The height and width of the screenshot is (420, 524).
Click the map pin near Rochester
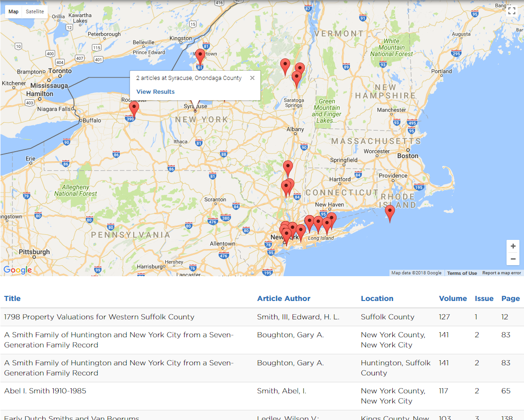click(x=134, y=108)
